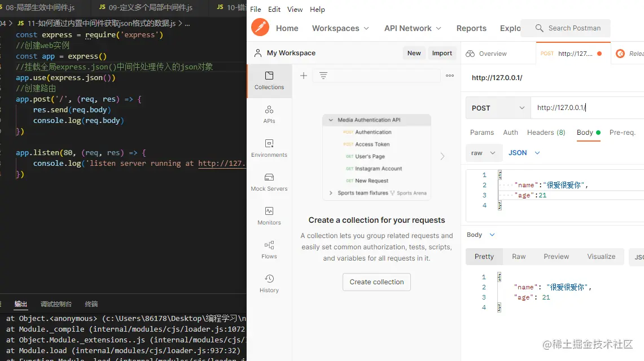
Task: Click the orange release tab icon
Action: tap(620, 54)
